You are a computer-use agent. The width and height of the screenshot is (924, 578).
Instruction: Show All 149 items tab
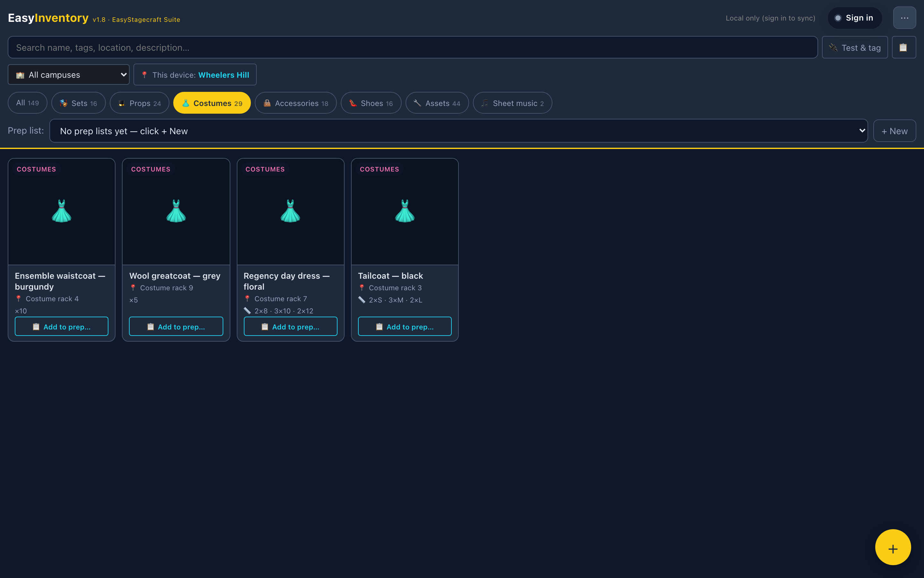pyautogui.click(x=28, y=103)
